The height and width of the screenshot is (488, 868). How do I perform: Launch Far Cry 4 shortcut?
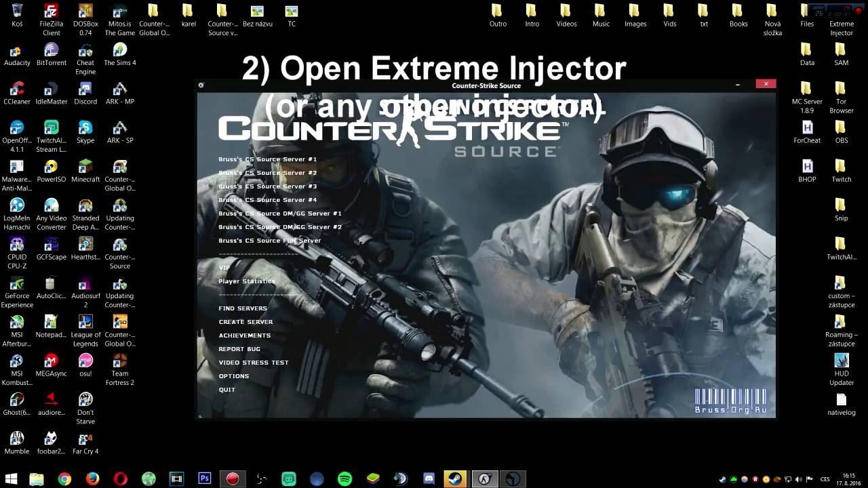coord(85,441)
